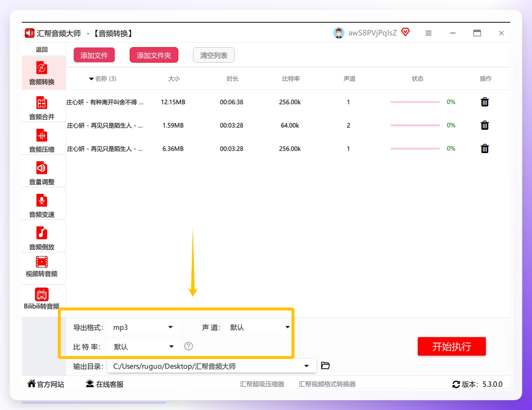Click the 12.15MB size cell
The height and width of the screenshot is (410, 532).
pyautogui.click(x=173, y=102)
